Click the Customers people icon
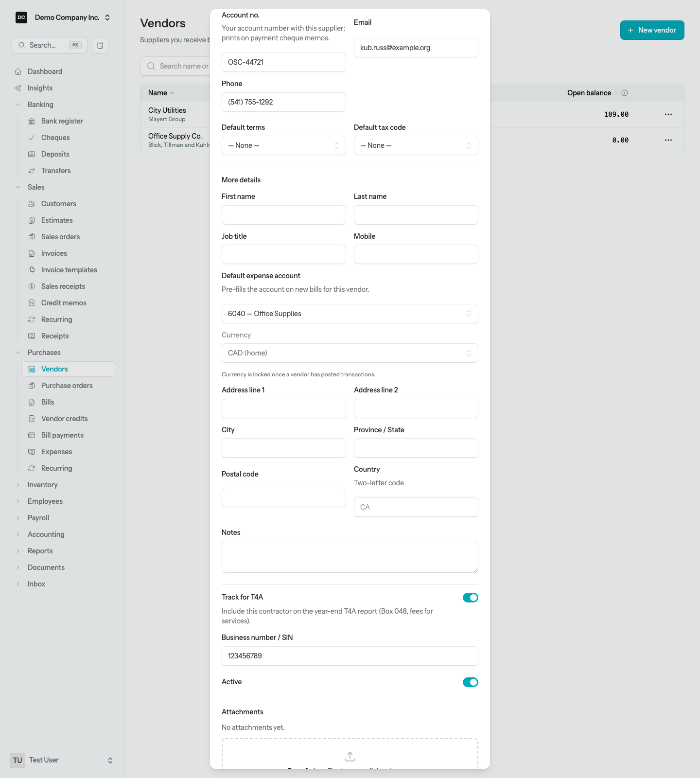The image size is (700, 778). pyautogui.click(x=32, y=204)
